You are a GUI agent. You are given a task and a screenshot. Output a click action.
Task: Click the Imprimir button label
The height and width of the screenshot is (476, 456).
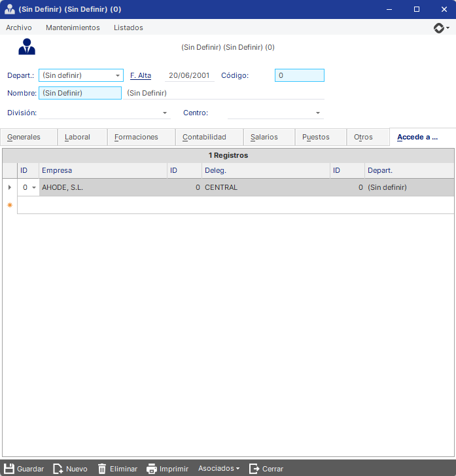pos(174,469)
